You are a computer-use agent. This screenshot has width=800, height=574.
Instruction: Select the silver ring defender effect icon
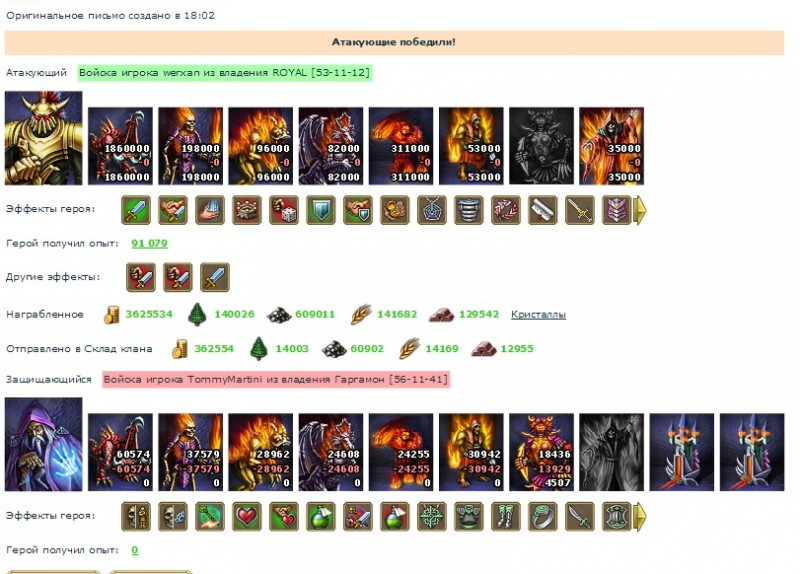click(543, 516)
